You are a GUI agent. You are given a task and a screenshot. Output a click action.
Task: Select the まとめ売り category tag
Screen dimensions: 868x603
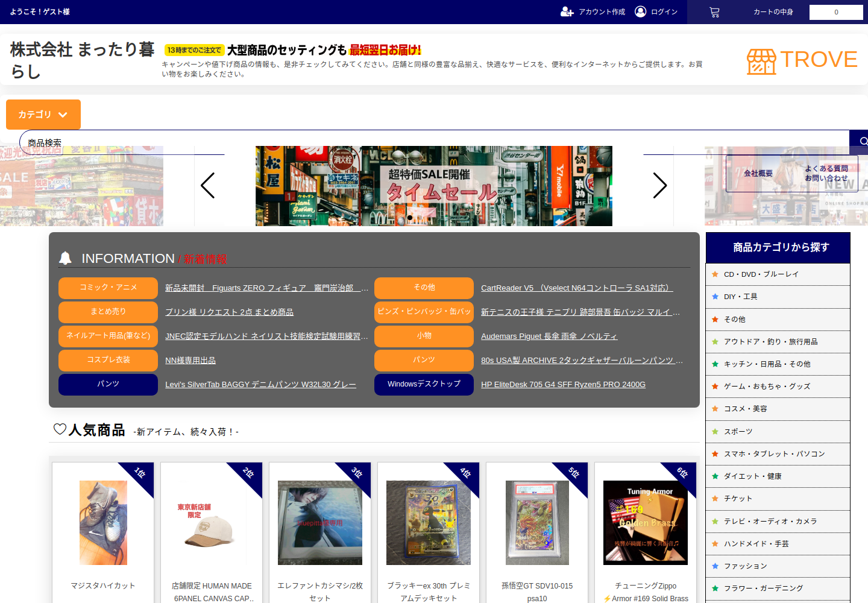click(x=108, y=312)
